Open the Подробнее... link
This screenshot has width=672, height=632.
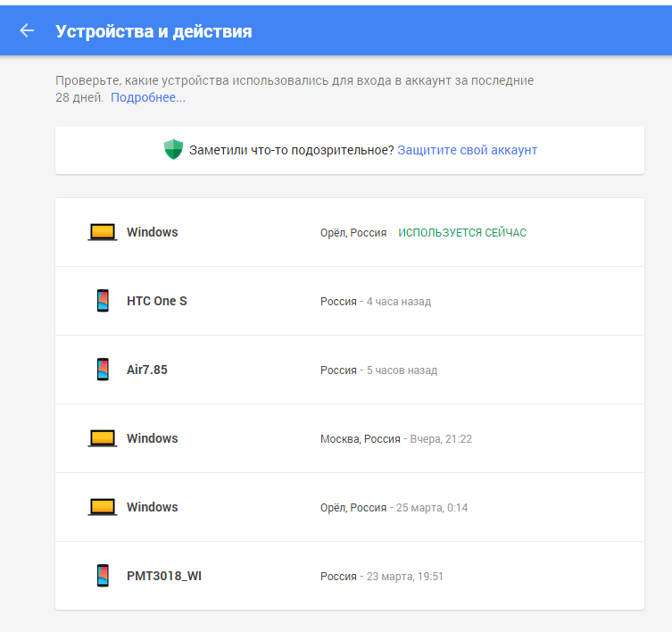pyautogui.click(x=148, y=98)
